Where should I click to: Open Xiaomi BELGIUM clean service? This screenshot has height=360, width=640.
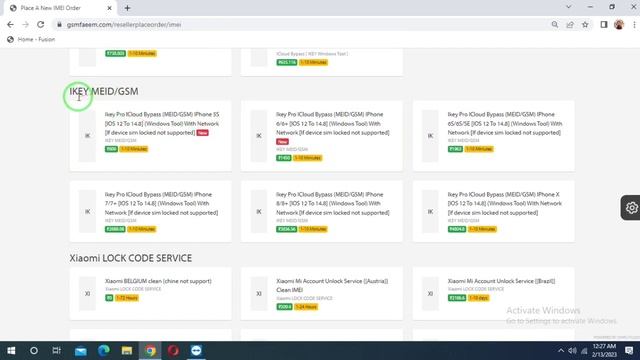click(150, 293)
